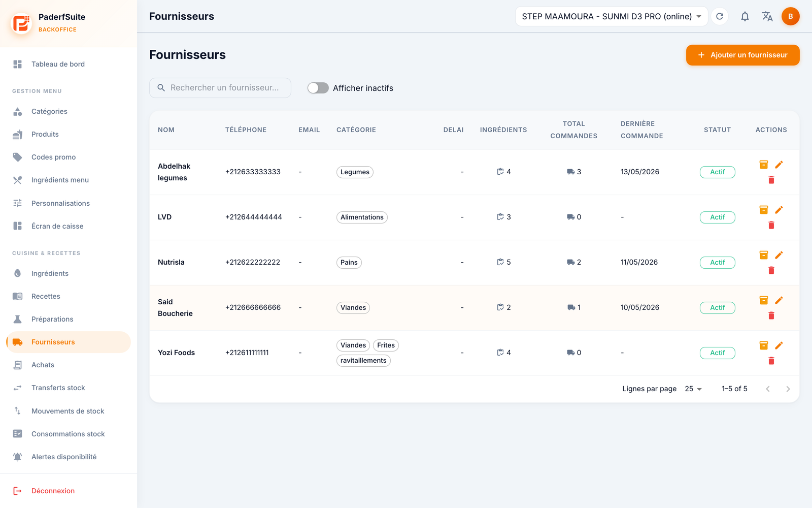
Task: Go to next page arrow
Action: click(x=788, y=389)
